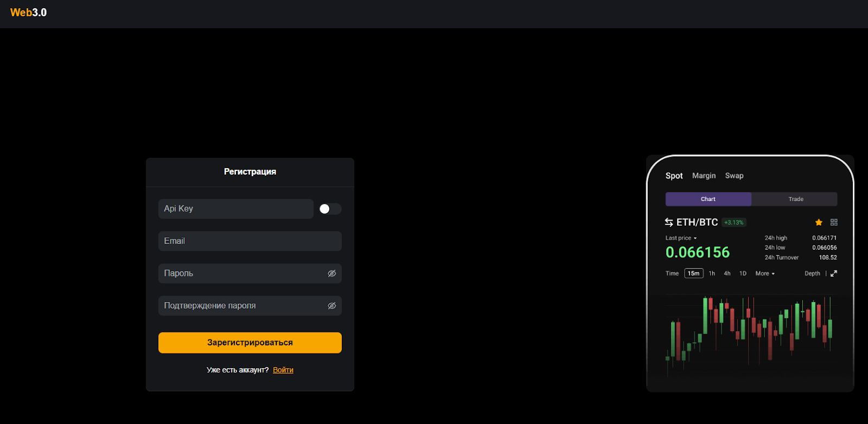This screenshot has width=868, height=424.
Task: Click the Email input field
Action: [250, 241]
